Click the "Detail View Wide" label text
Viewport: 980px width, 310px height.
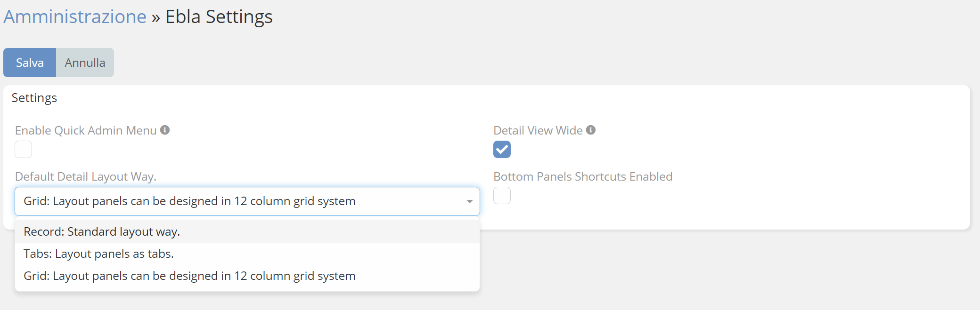[x=538, y=130]
